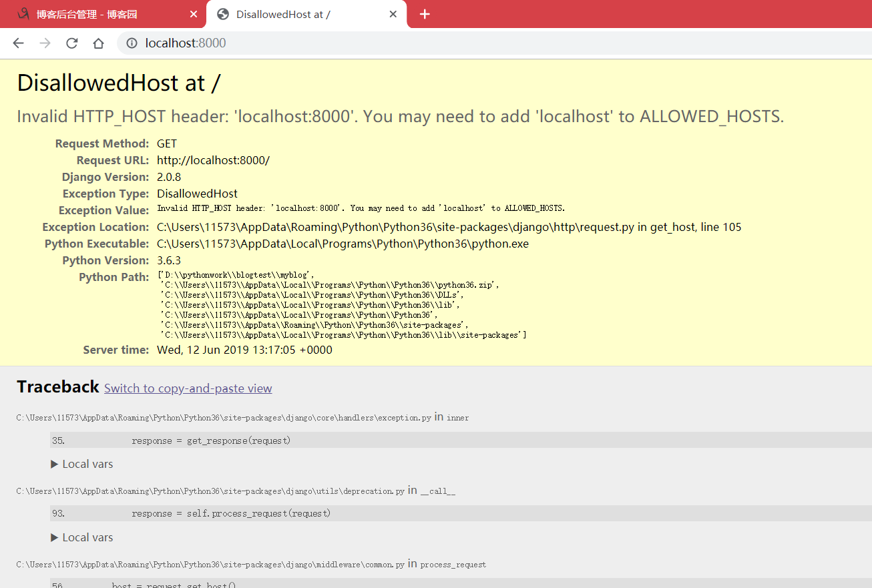Click the common.py in process_request file path
This screenshot has height=588, width=872.
251,564
